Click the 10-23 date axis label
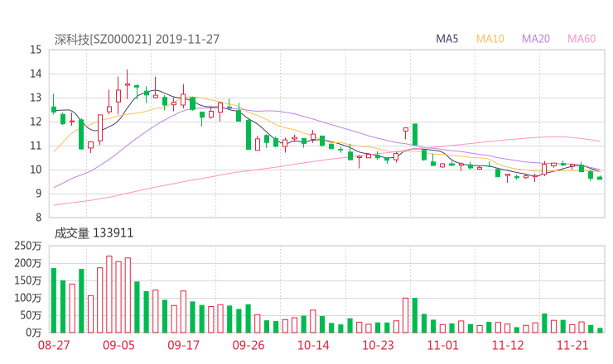 pos(378,345)
